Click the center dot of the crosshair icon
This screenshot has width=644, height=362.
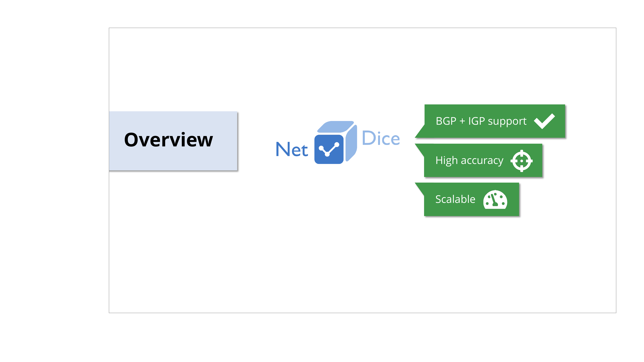pyautogui.click(x=521, y=161)
